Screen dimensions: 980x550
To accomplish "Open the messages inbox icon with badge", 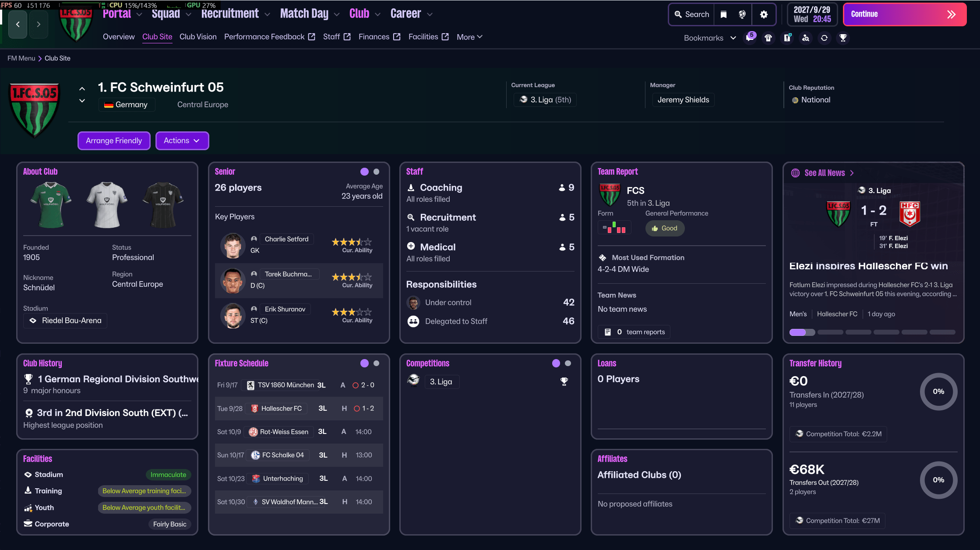I will point(750,38).
